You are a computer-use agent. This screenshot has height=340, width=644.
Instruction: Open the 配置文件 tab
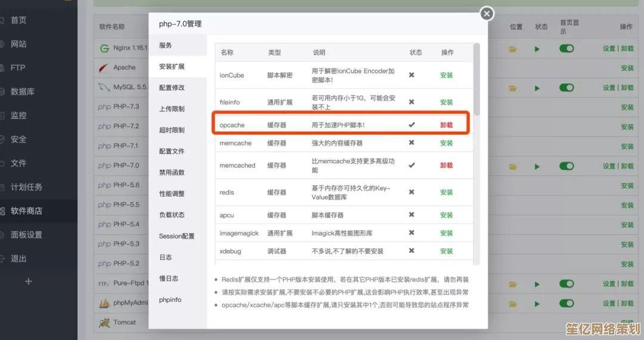pyautogui.click(x=172, y=151)
